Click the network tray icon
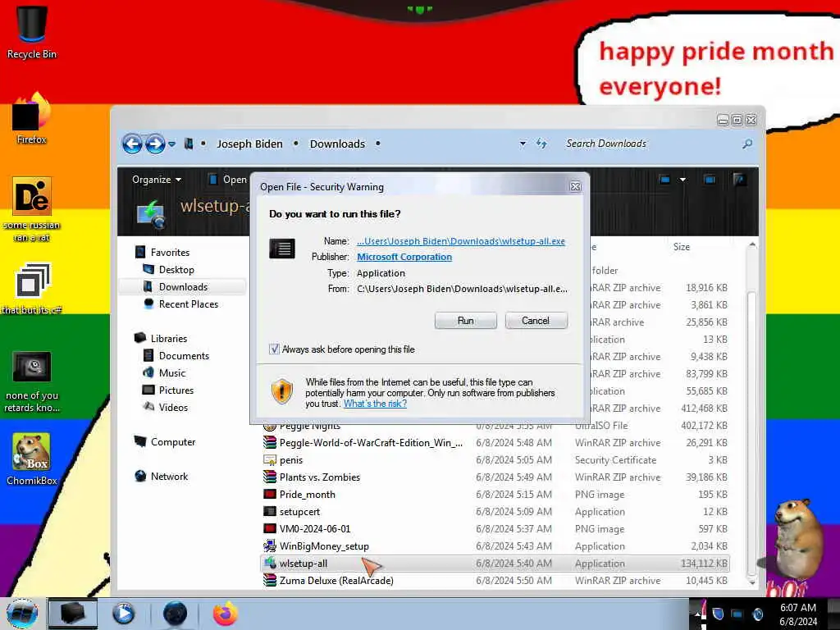Image resolution: width=840 pixels, height=630 pixels. (x=737, y=614)
